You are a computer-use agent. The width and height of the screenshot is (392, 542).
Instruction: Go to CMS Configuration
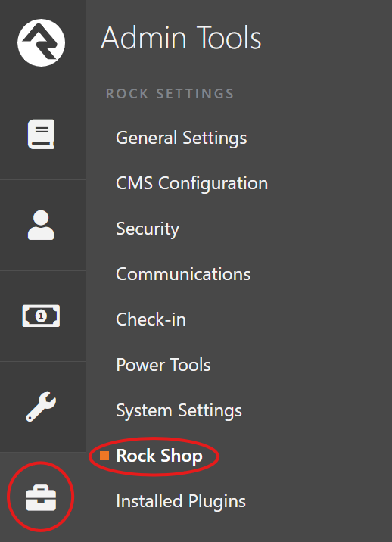coord(192,183)
